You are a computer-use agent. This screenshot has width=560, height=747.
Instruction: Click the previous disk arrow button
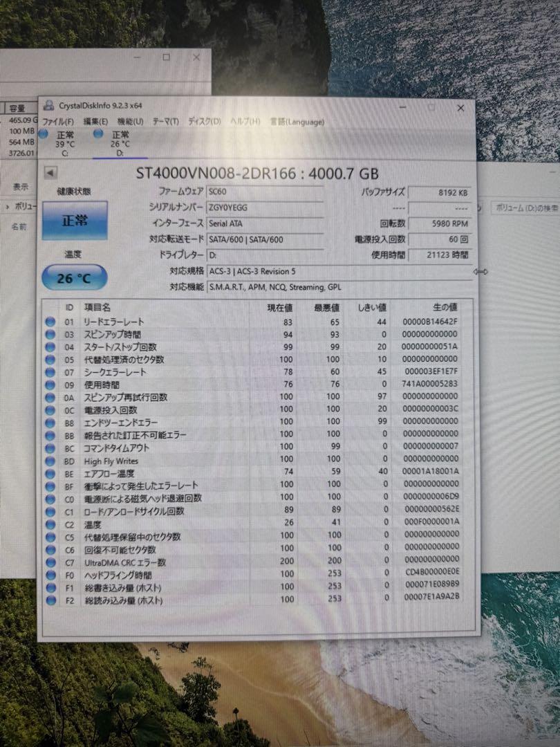[50, 173]
